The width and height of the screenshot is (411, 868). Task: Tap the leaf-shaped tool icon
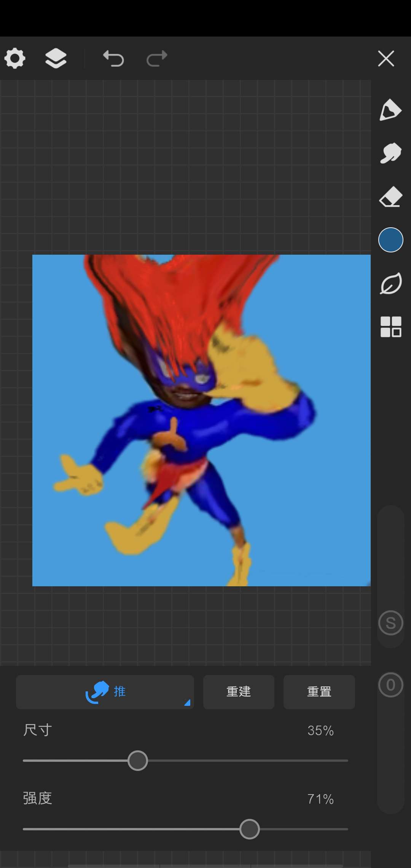(390, 283)
